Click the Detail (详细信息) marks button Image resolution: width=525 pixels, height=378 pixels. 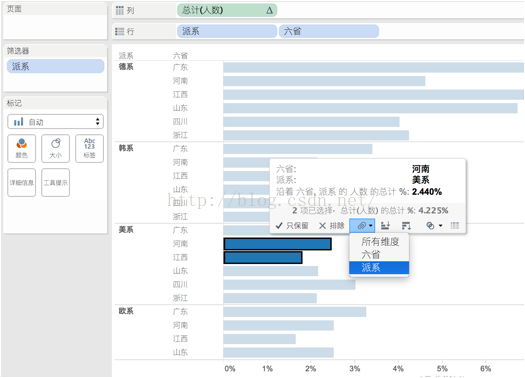(21, 182)
